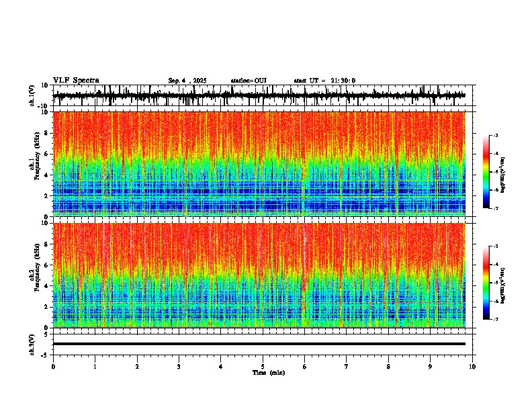Click the time-axis tick label "6"
The image size is (532, 411).
[305, 367]
